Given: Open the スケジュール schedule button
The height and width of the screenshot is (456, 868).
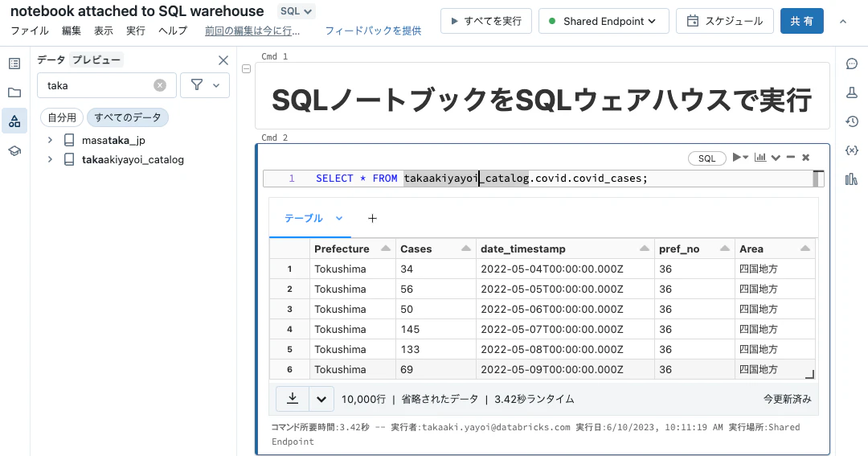Looking at the screenshot, I should (x=725, y=21).
